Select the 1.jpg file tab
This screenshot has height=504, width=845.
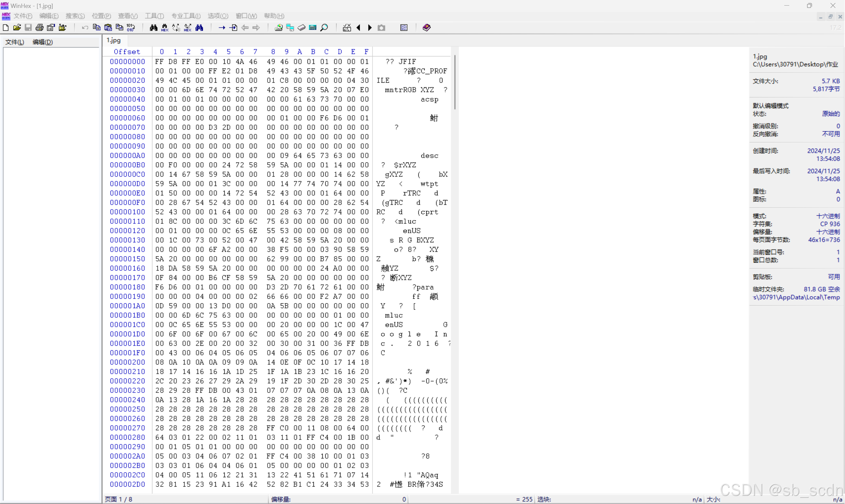114,41
